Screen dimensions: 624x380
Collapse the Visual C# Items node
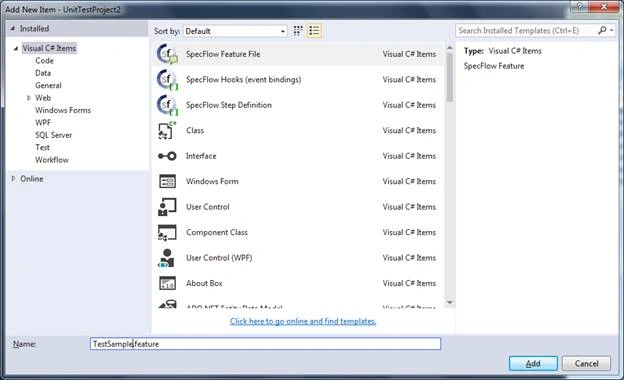tap(16, 49)
